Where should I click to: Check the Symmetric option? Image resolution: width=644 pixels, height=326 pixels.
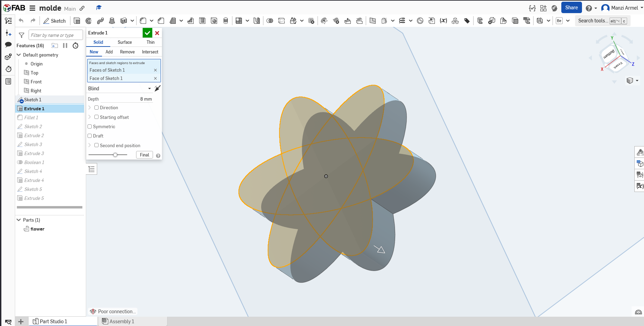click(90, 126)
